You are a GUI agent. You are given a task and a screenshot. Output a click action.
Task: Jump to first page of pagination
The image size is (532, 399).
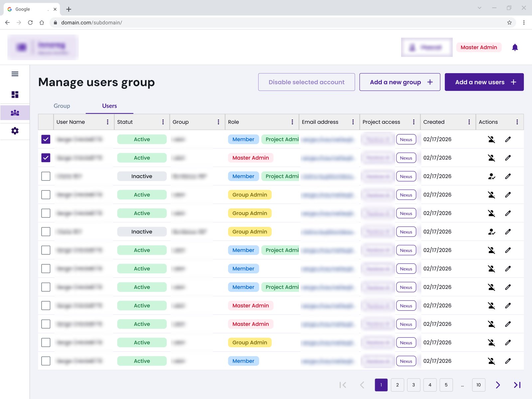pyautogui.click(x=343, y=385)
